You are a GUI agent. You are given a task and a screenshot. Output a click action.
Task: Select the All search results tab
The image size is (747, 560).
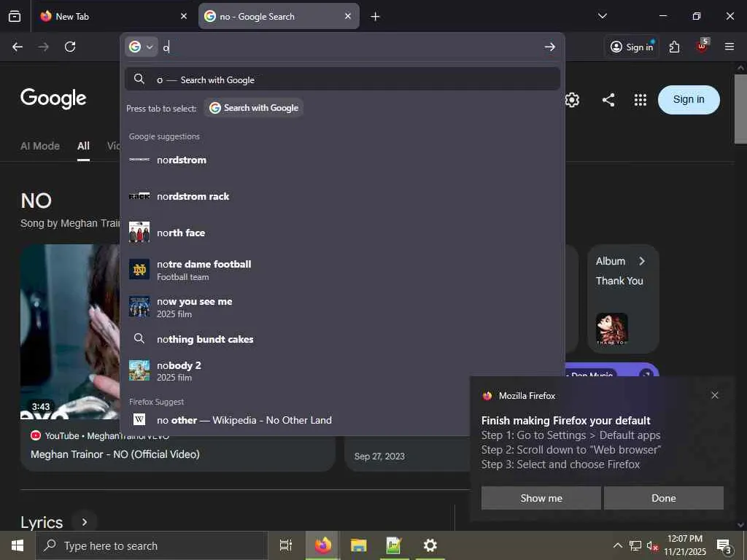click(83, 146)
